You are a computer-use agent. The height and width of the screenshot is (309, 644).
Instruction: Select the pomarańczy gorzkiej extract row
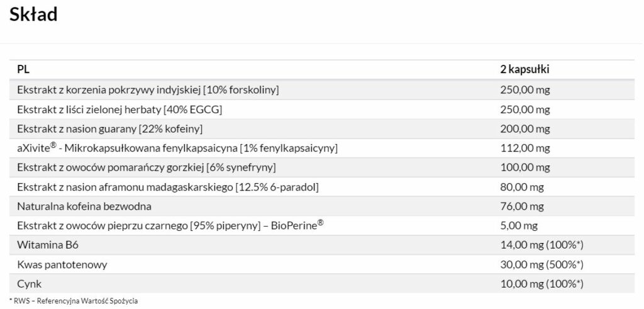pyautogui.click(x=147, y=167)
